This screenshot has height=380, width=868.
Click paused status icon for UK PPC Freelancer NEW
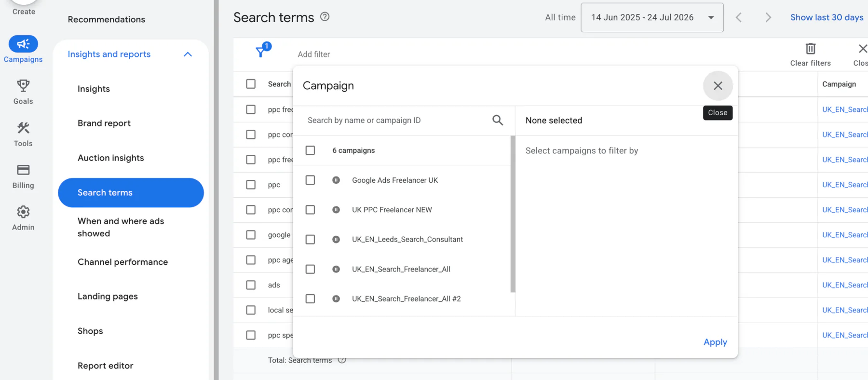point(336,210)
